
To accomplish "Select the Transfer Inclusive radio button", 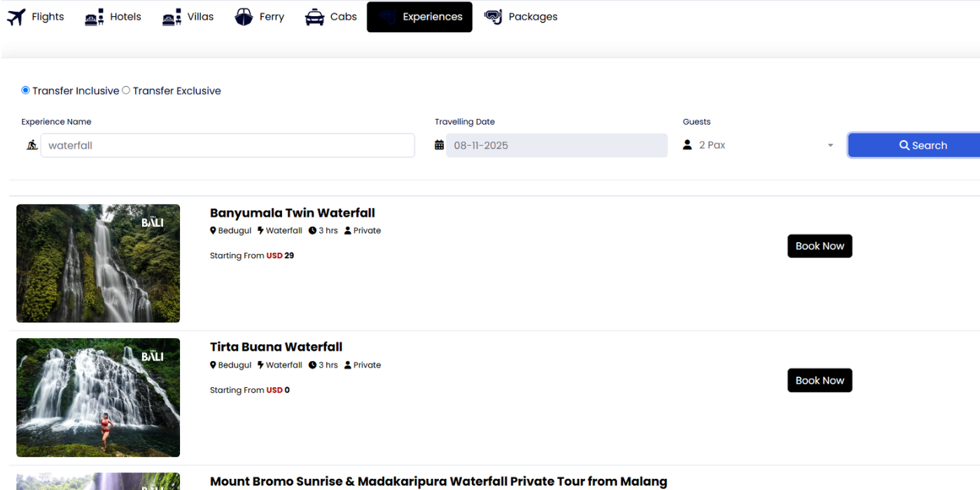I will (x=26, y=90).
